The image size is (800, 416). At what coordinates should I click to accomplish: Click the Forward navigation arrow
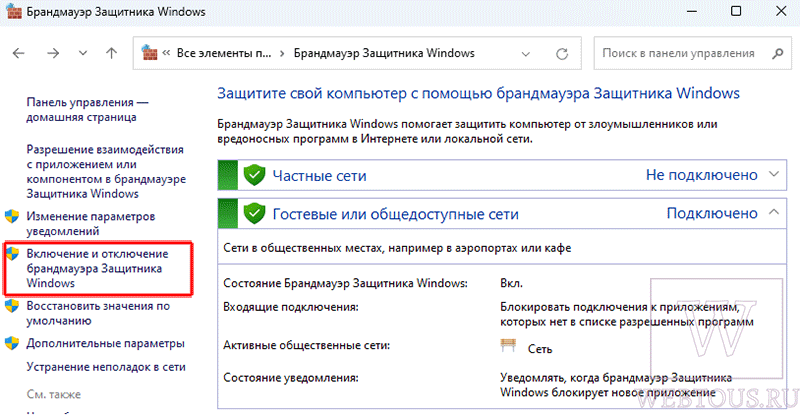pyautogui.click(x=53, y=53)
